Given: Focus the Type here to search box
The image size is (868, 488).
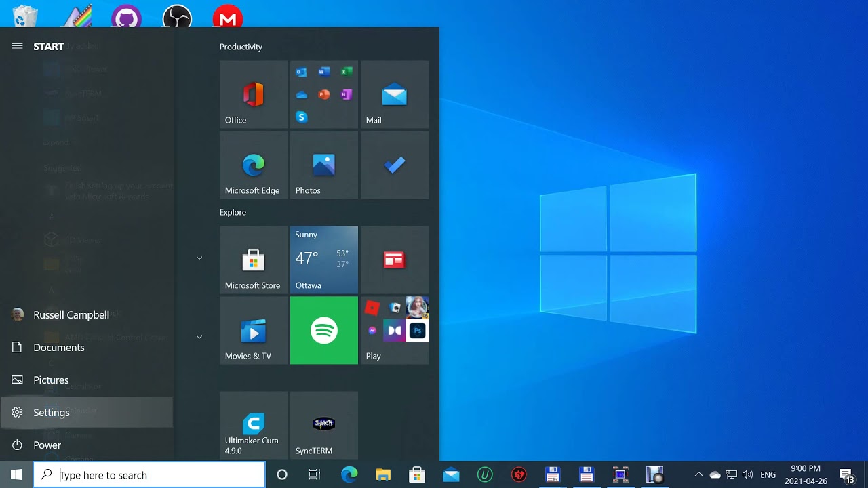Looking at the screenshot, I should 149,474.
